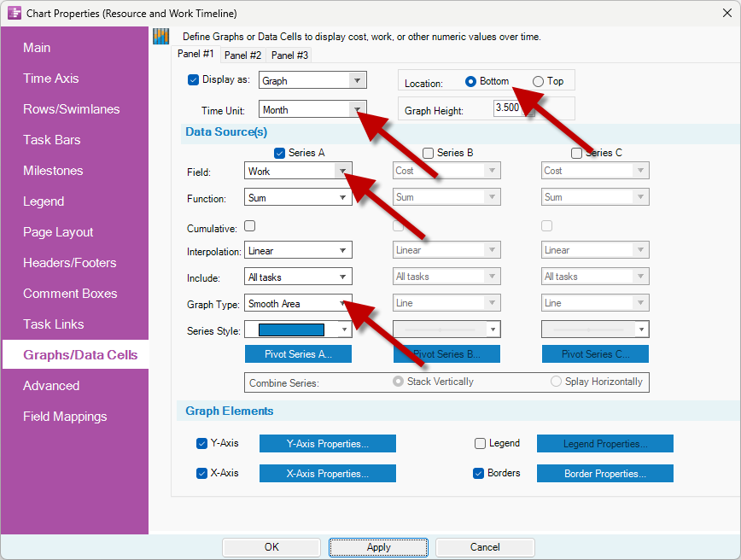Screen dimensions: 741x560
Task: Go to the Time Axis section
Action: [51, 79]
